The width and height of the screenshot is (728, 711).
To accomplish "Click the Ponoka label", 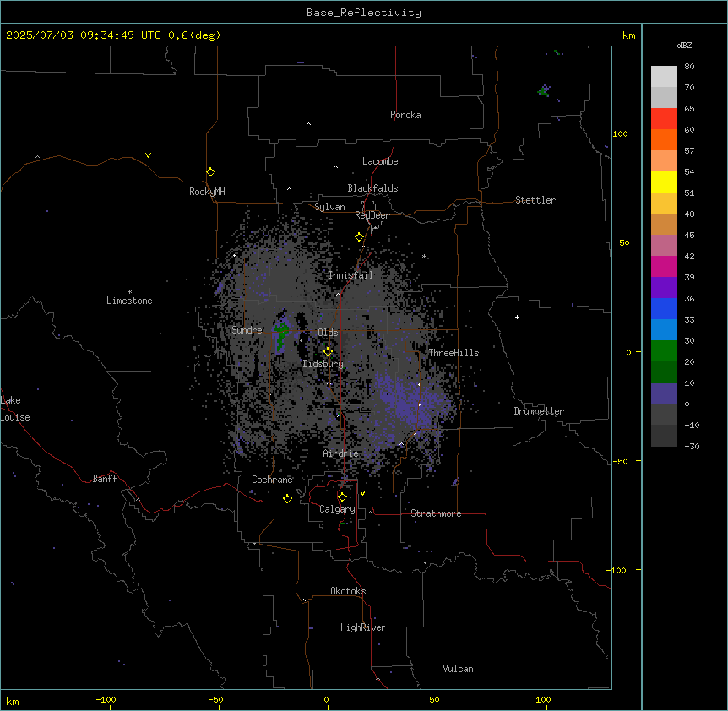I will click(405, 115).
